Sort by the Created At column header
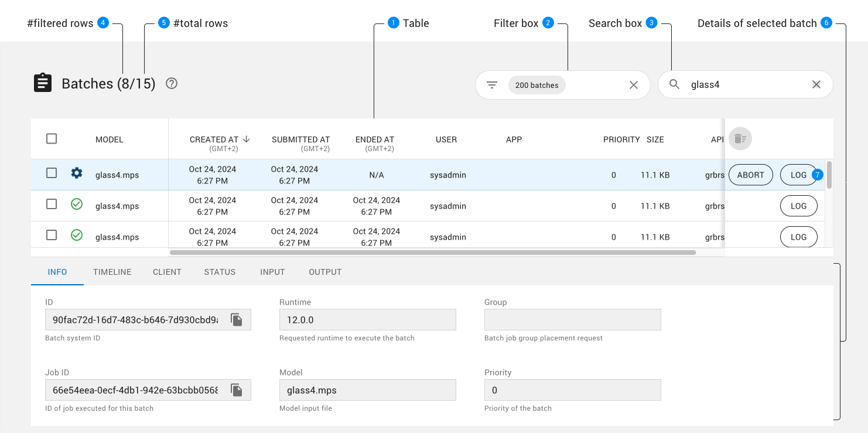Screen dimensions: 868x433 coord(214,139)
